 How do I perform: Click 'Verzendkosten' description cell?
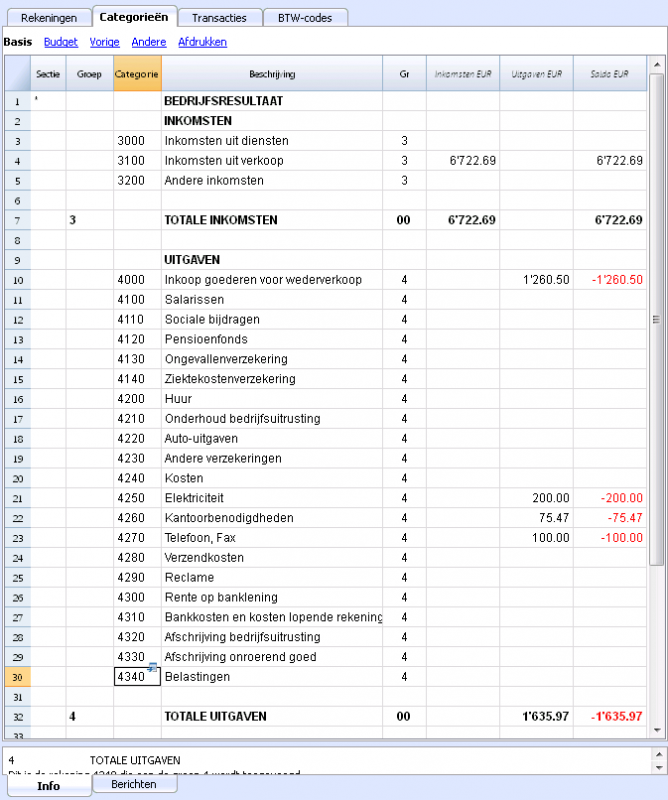[x=272, y=558]
